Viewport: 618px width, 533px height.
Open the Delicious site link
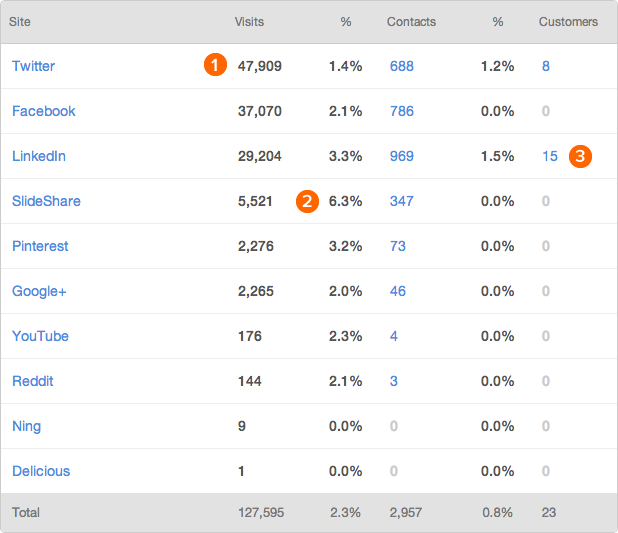pyautogui.click(x=41, y=471)
